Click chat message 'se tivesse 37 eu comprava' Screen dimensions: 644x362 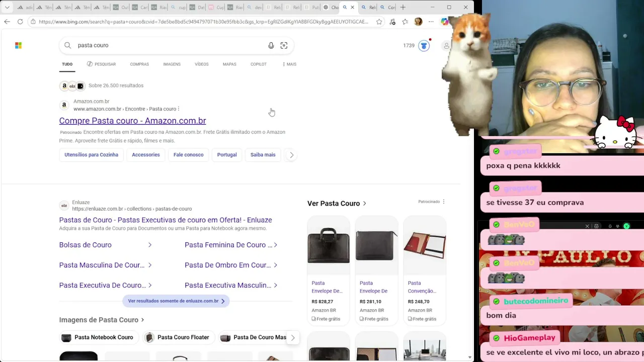point(535,203)
